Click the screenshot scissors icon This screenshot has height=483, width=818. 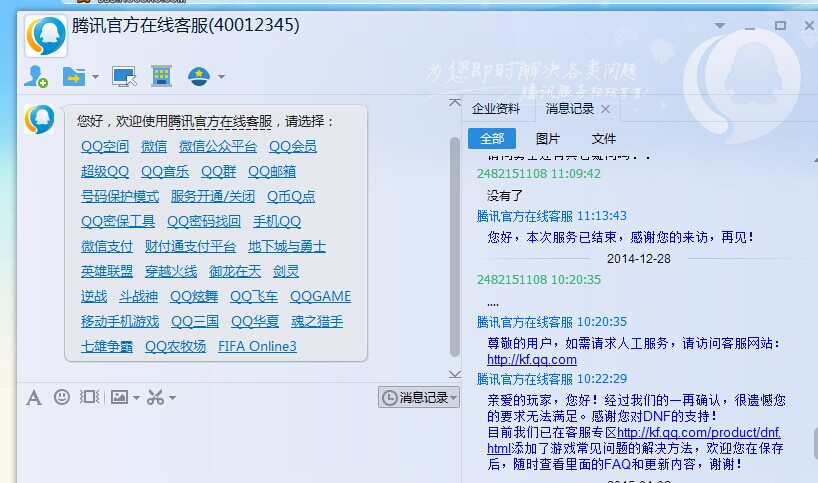point(155,397)
